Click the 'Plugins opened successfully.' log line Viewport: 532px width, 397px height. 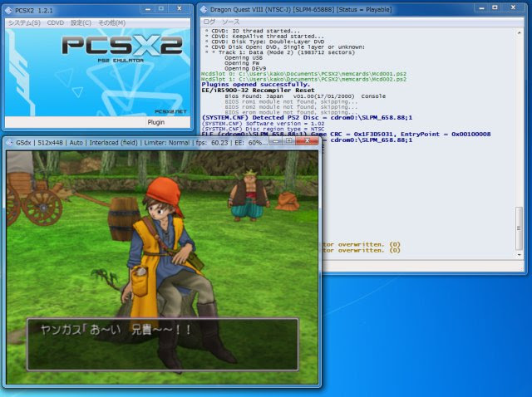point(255,85)
